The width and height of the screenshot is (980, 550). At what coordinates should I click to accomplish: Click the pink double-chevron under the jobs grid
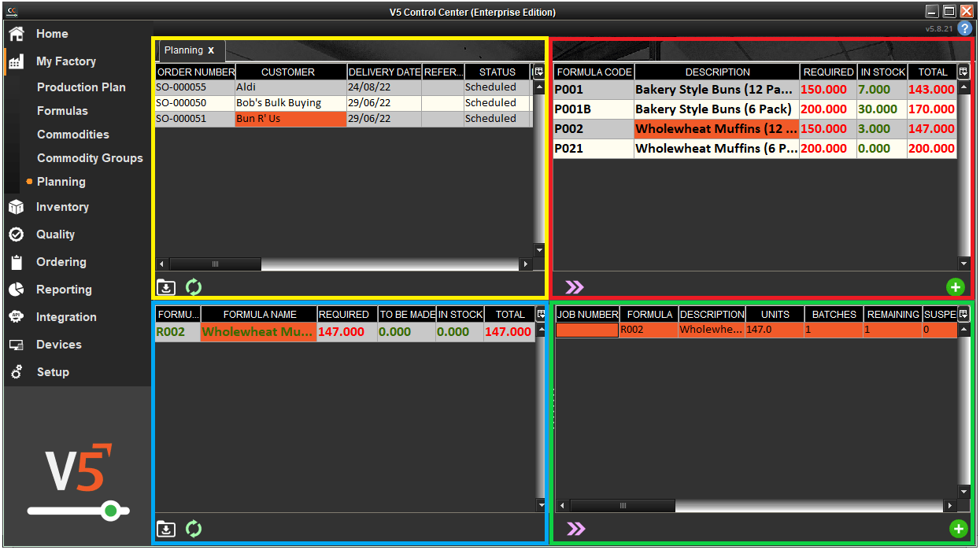(575, 529)
